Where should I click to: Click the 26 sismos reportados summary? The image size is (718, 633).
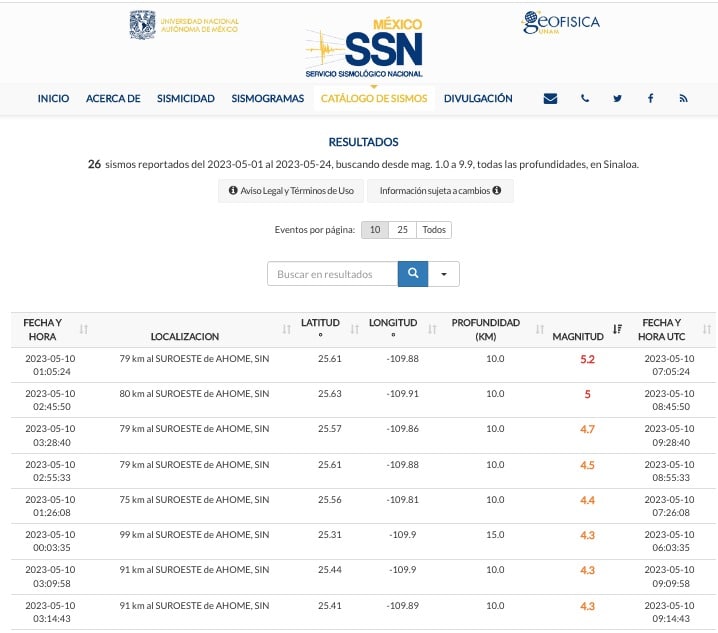[x=363, y=164]
